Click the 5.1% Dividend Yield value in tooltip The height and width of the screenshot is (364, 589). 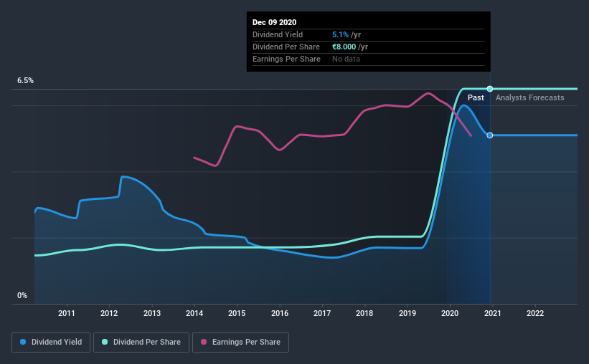pyautogui.click(x=340, y=34)
